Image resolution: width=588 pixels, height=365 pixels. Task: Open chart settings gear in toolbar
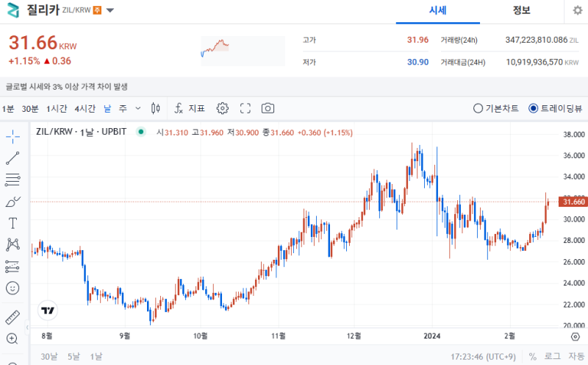coord(223,108)
